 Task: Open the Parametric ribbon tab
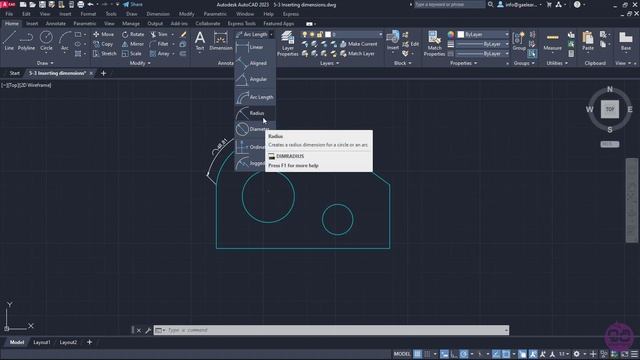(84, 24)
